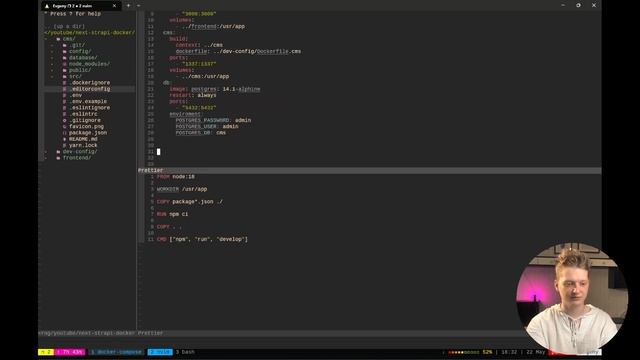The height and width of the screenshot is (360, 640).
Task: Expand the public/ directory arrow
Action: point(52,70)
